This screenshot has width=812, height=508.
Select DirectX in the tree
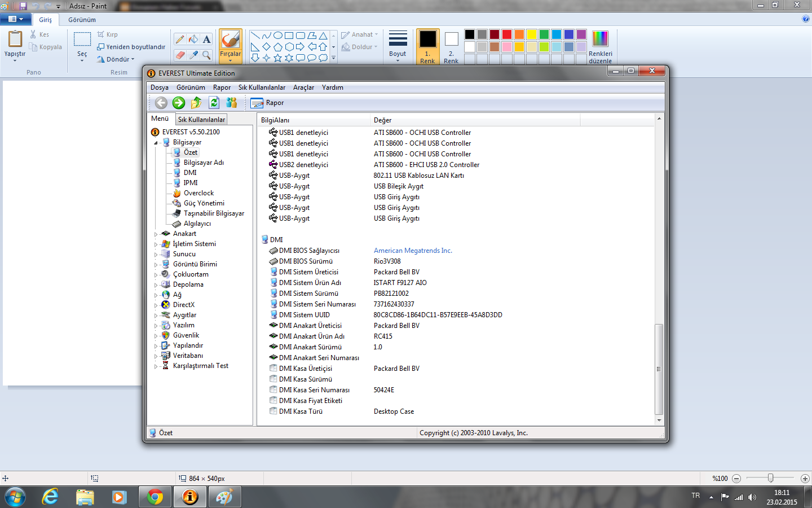[x=183, y=305]
